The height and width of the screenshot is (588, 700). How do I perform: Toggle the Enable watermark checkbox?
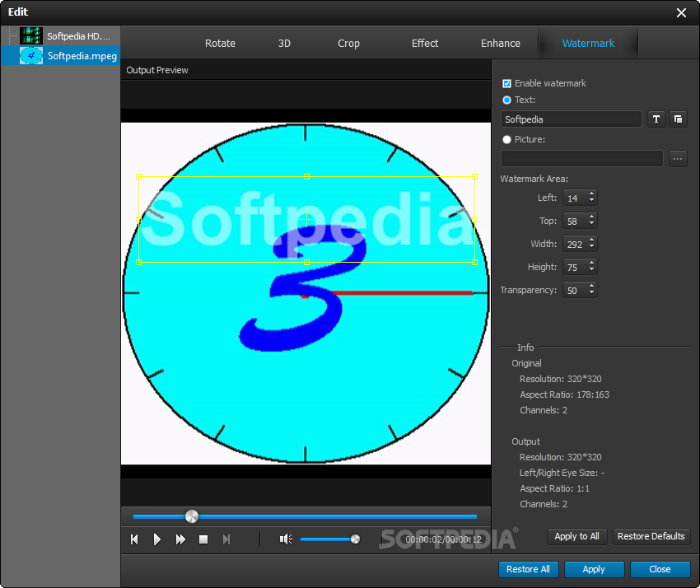(506, 83)
